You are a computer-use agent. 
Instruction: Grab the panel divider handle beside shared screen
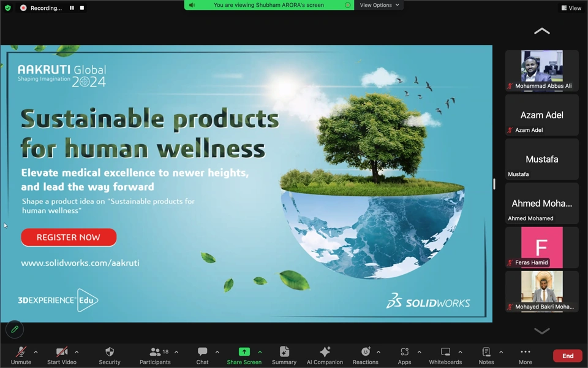tap(494, 184)
